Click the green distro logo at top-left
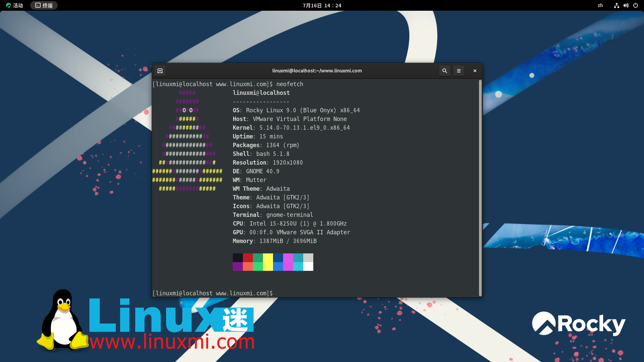 click(9, 5)
